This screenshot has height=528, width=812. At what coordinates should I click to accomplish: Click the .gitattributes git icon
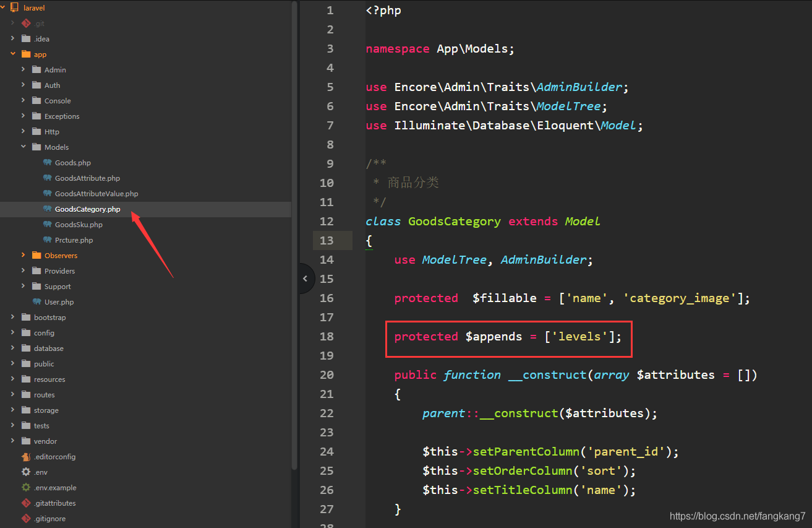26,503
